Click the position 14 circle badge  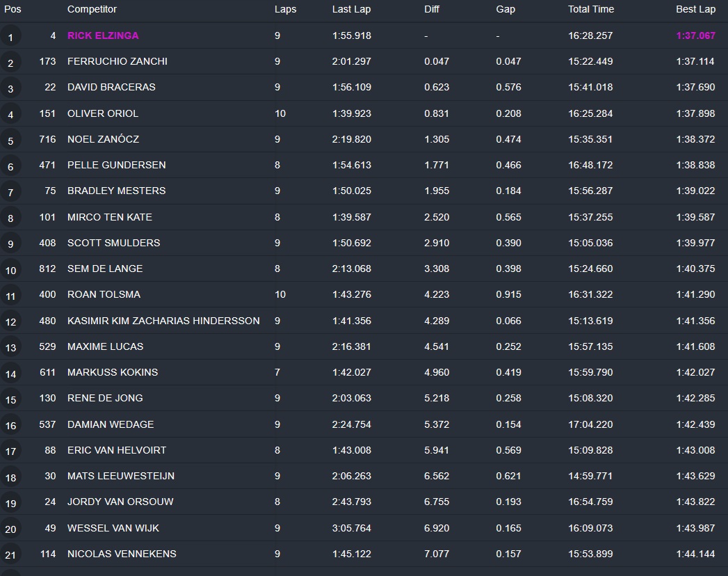(x=10, y=373)
